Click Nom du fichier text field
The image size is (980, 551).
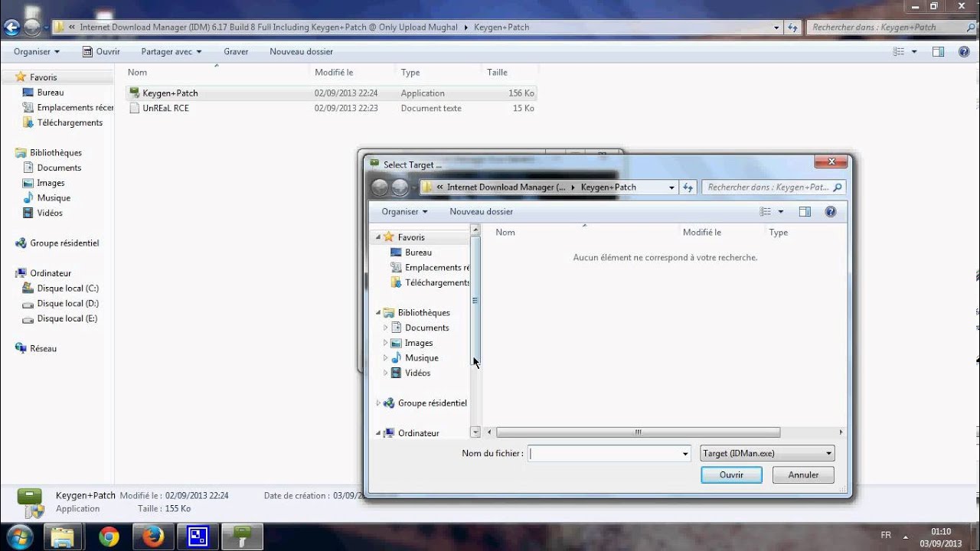point(603,454)
